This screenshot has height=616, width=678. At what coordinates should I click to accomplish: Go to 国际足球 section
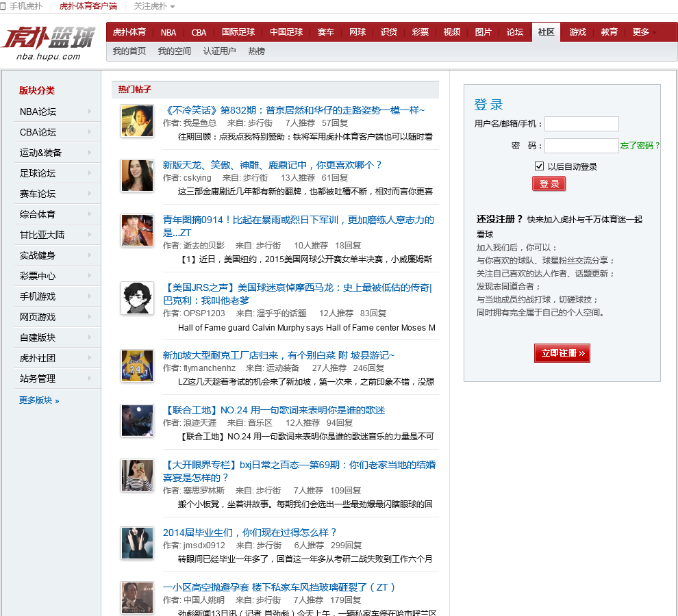[x=238, y=32]
